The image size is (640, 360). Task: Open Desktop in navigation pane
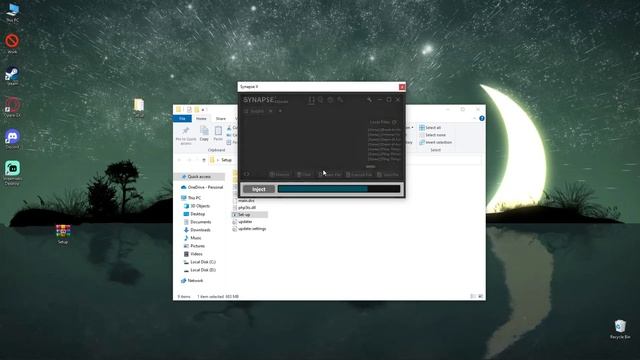click(195, 214)
